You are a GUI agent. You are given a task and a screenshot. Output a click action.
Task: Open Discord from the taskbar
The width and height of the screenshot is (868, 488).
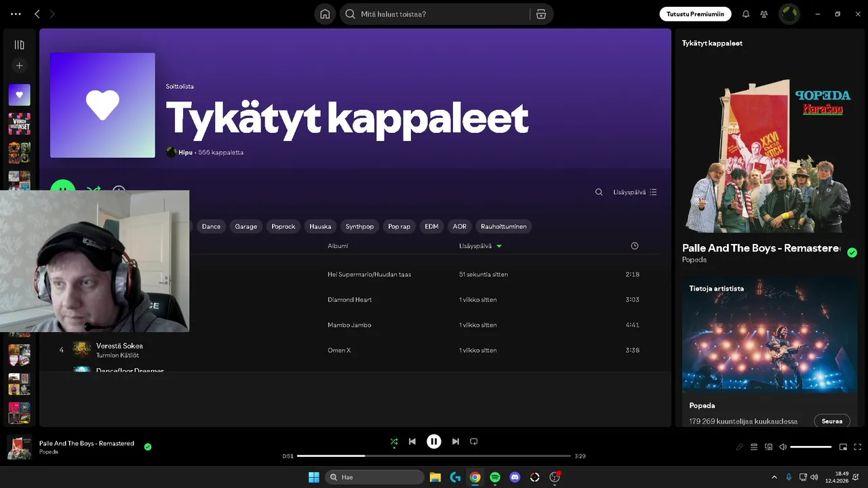pos(515,477)
